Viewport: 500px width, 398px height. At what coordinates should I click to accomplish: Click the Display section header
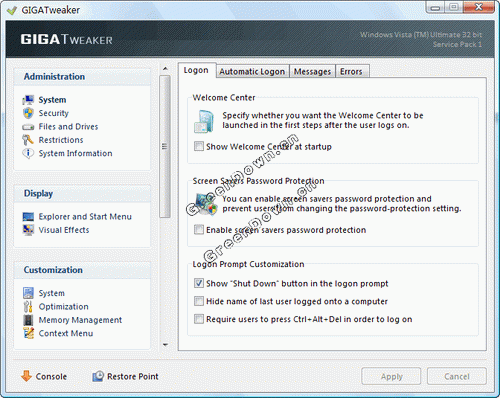pos(82,194)
